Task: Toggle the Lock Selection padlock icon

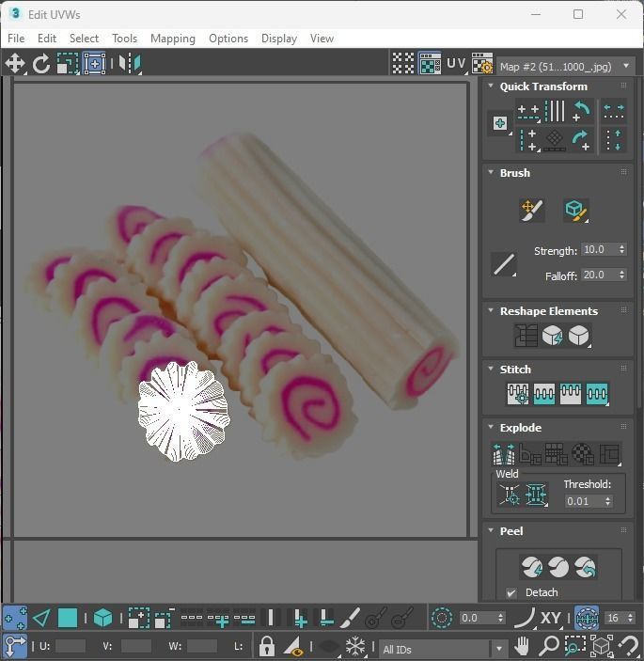Action: pyautogui.click(x=266, y=646)
